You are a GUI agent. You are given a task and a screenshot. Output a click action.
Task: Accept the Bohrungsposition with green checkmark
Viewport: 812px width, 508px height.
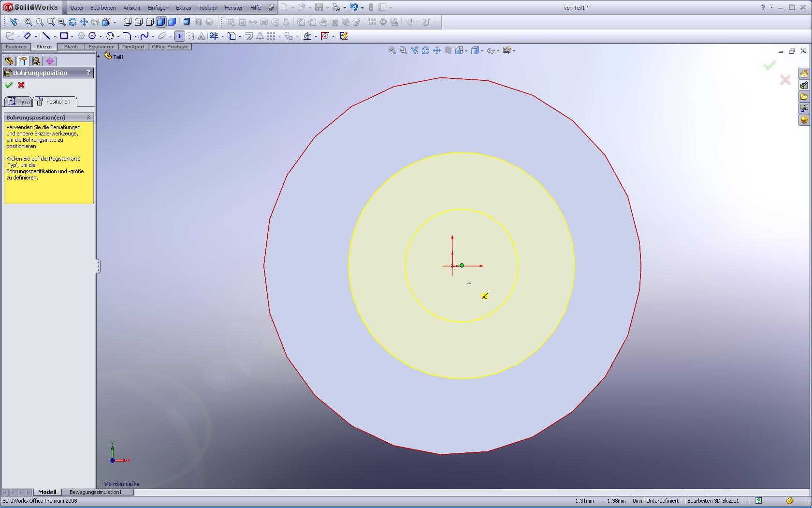(9, 85)
